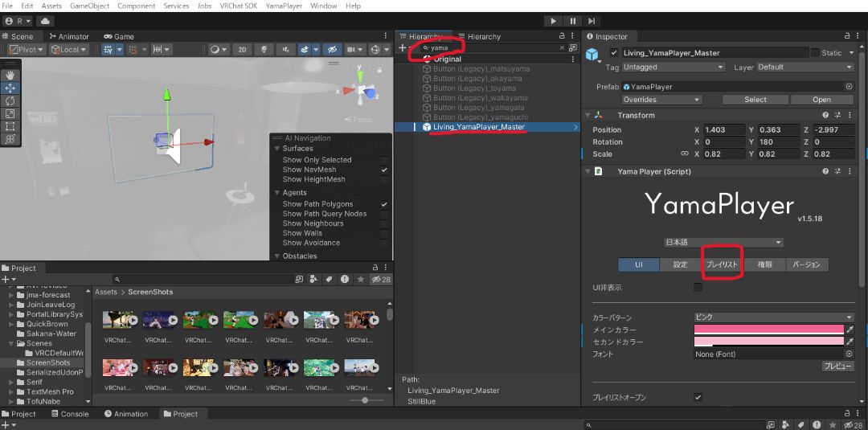Toggle 2D view mode in Scene
The width and height of the screenshot is (868, 430).
pyautogui.click(x=242, y=50)
